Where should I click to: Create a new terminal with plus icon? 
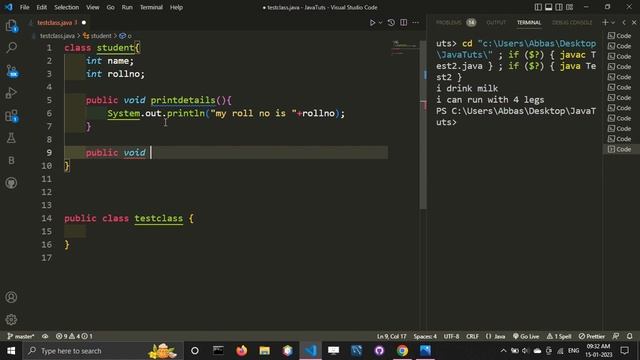[x=605, y=22]
